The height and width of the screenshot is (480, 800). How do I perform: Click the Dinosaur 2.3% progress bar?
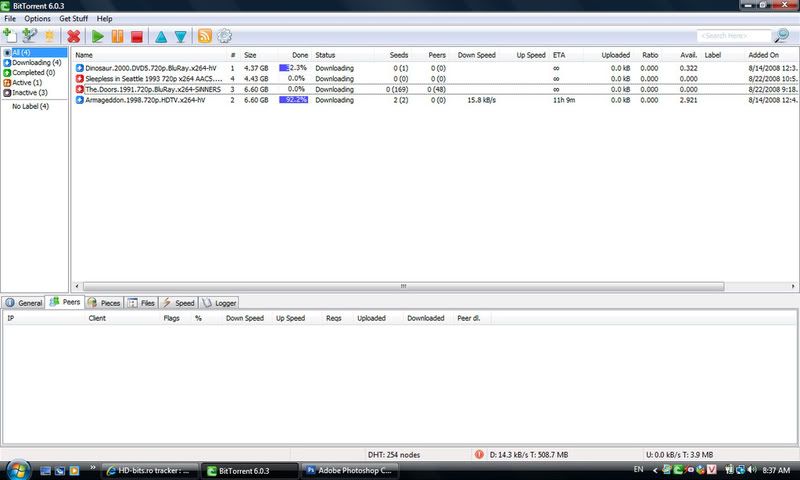click(x=293, y=68)
